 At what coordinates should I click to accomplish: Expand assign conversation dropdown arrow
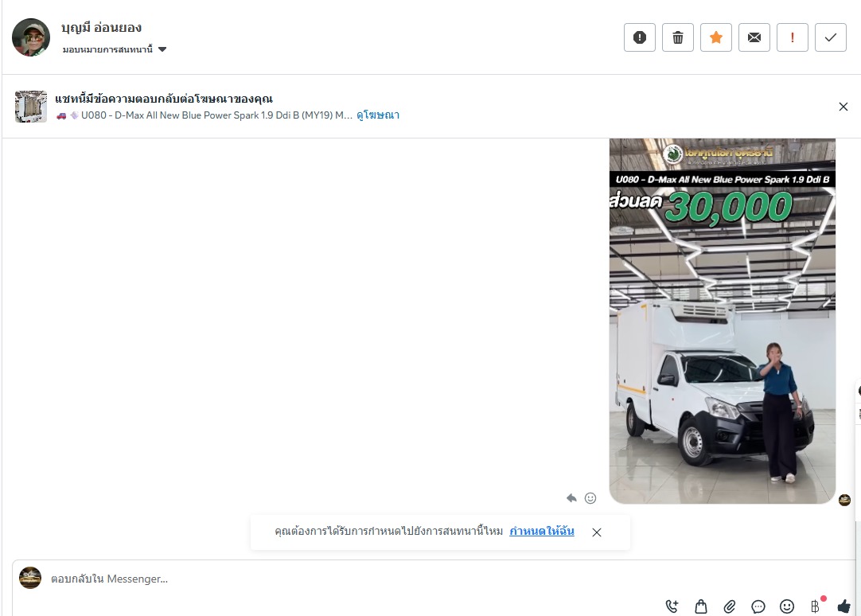(x=162, y=49)
